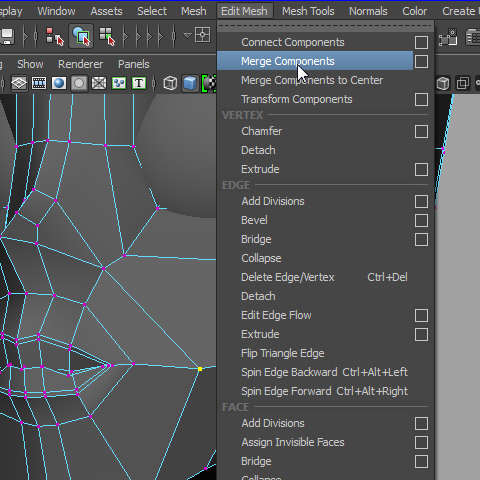The width and height of the screenshot is (480, 480).
Task: Open Transform Components option box
Action: click(x=421, y=100)
